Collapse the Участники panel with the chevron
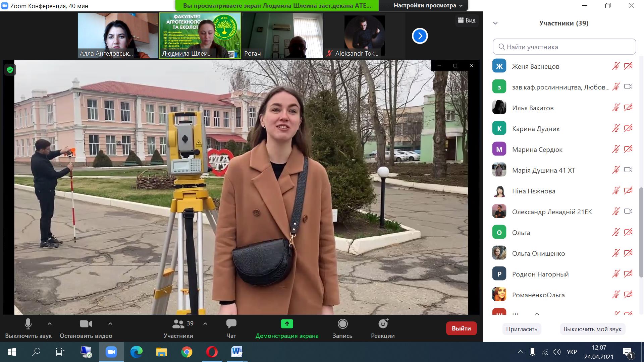Image resolution: width=644 pixels, height=362 pixels. pos(495,23)
